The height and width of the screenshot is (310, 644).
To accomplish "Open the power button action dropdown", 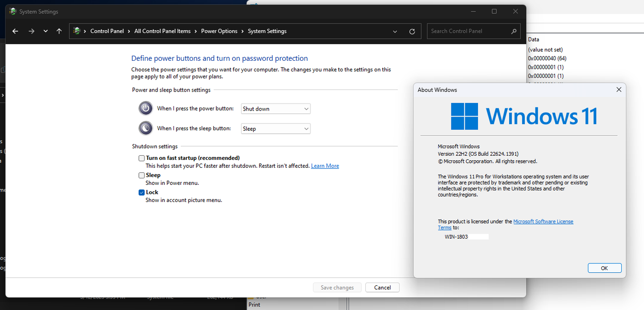I will pos(276,109).
